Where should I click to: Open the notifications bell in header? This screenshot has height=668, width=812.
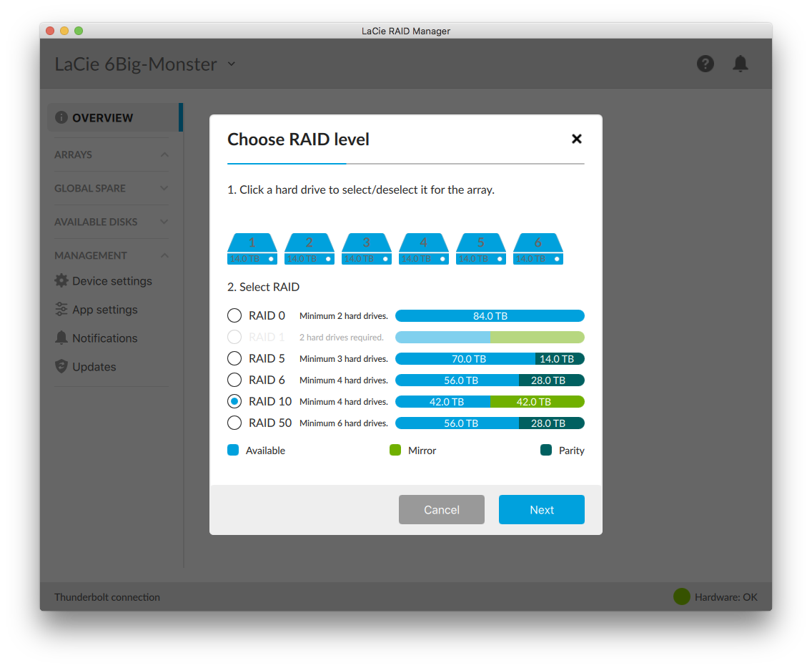click(741, 64)
